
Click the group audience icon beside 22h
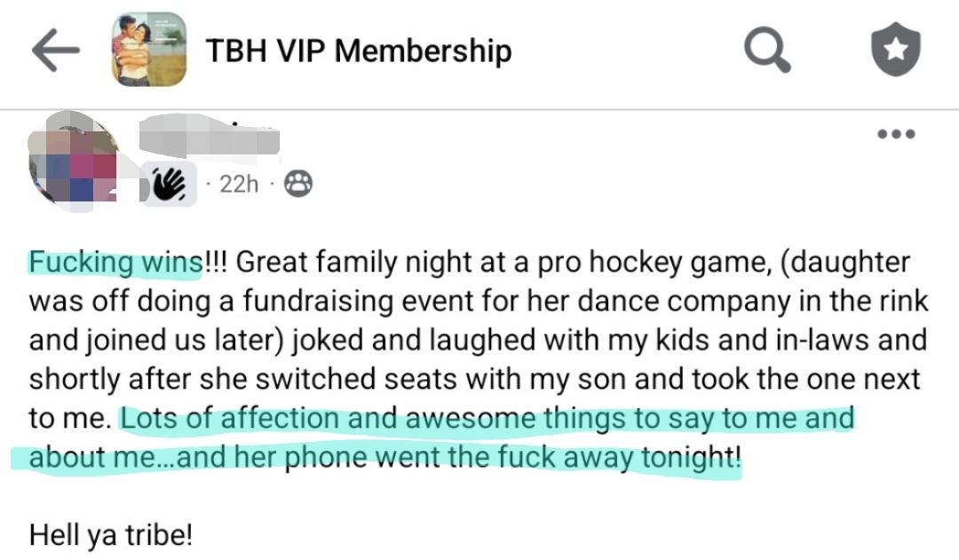(298, 185)
